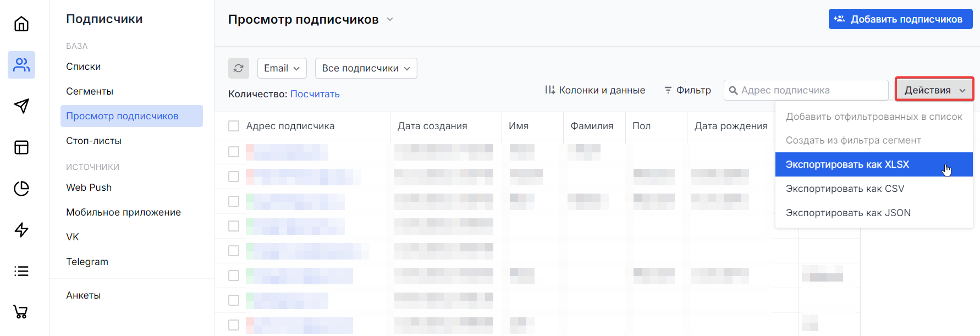
Task: Choose 'Экспортировать как CSV' from menu
Action: (845, 189)
